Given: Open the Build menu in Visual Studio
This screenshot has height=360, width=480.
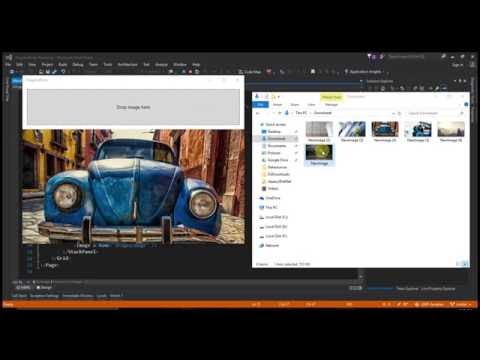Looking at the screenshot, I should (x=63, y=64).
